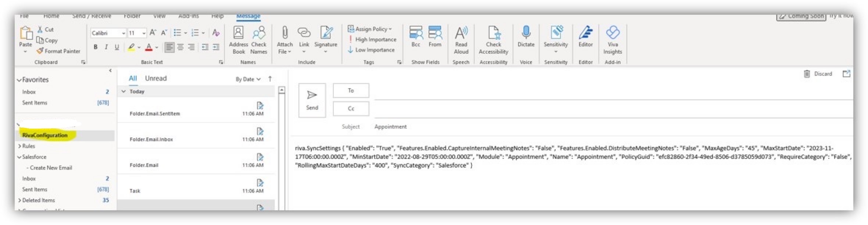Toggle Italic formatting
This screenshot has height=225, width=868.
pyautogui.click(x=106, y=47)
